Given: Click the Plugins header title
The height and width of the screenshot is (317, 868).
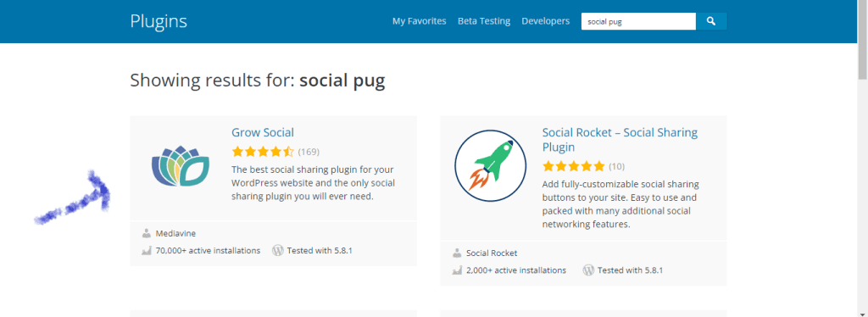Looking at the screenshot, I should (159, 21).
